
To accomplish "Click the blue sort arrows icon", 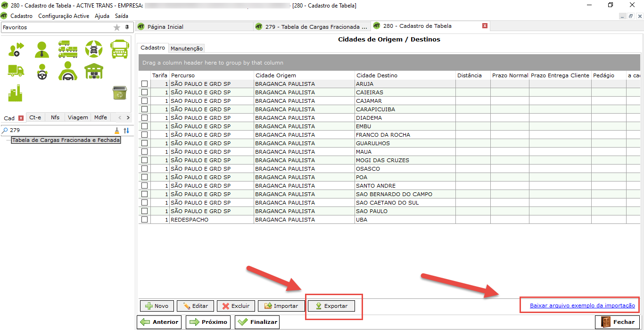I will [x=126, y=130].
